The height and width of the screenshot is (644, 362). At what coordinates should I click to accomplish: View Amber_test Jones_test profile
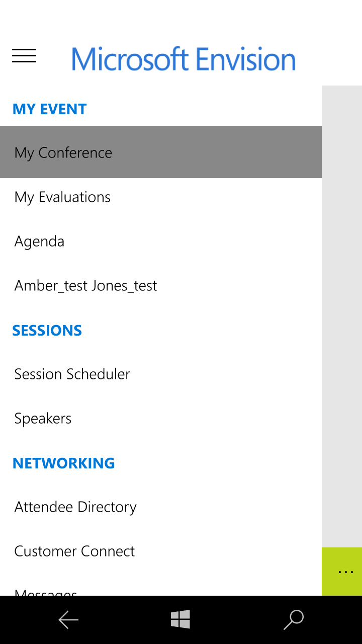85,285
